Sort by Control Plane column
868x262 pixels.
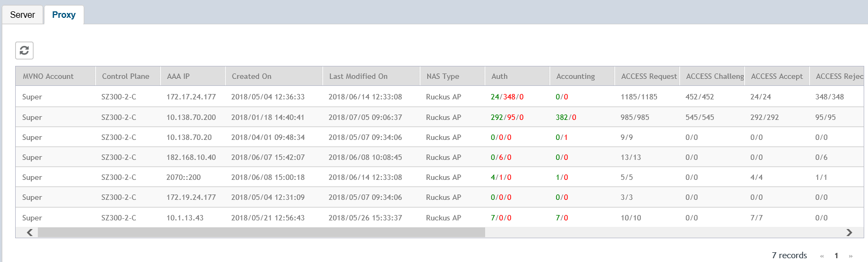[x=125, y=76]
